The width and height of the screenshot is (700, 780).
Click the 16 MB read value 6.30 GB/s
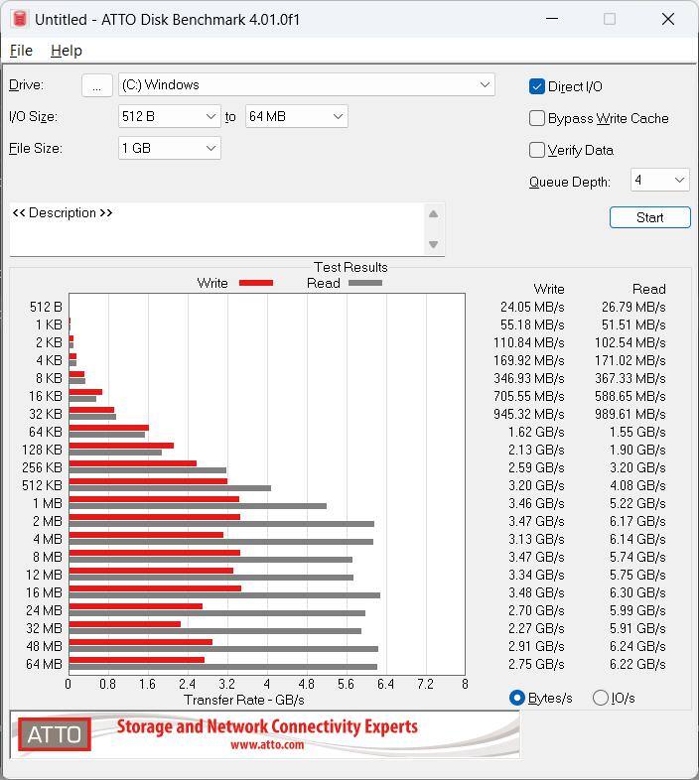pos(637,593)
